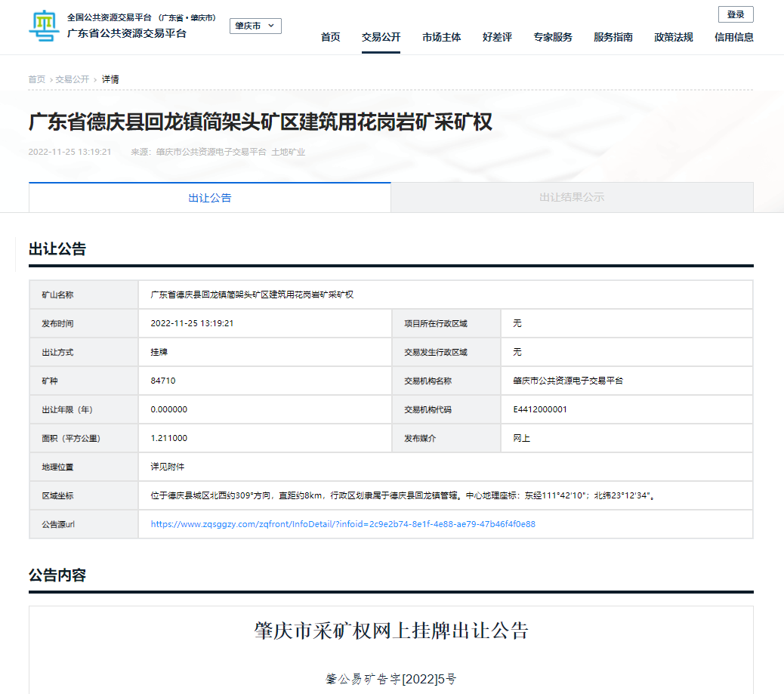Screen dimensions: 784x694
Task: Click the page title about 花岗岩矿采矿权
Action: [x=260, y=122]
